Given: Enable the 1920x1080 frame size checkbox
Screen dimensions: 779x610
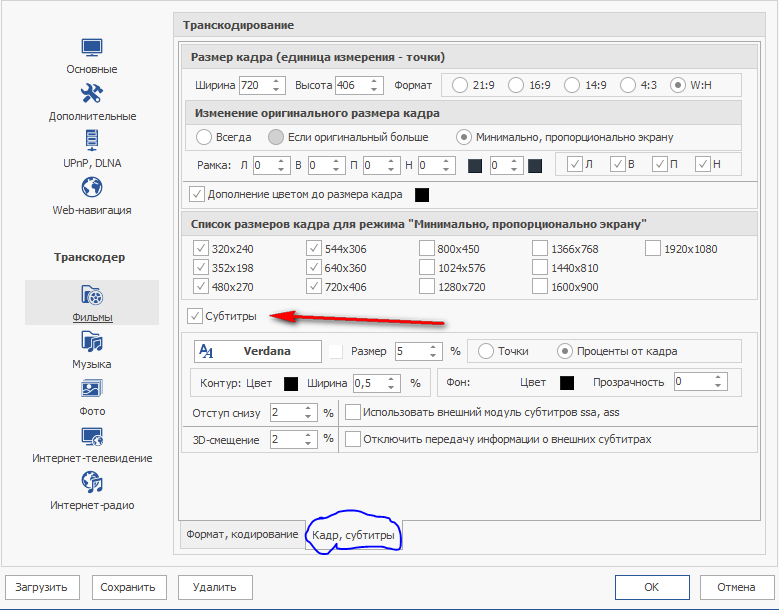Looking at the screenshot, I should [653, 249].
